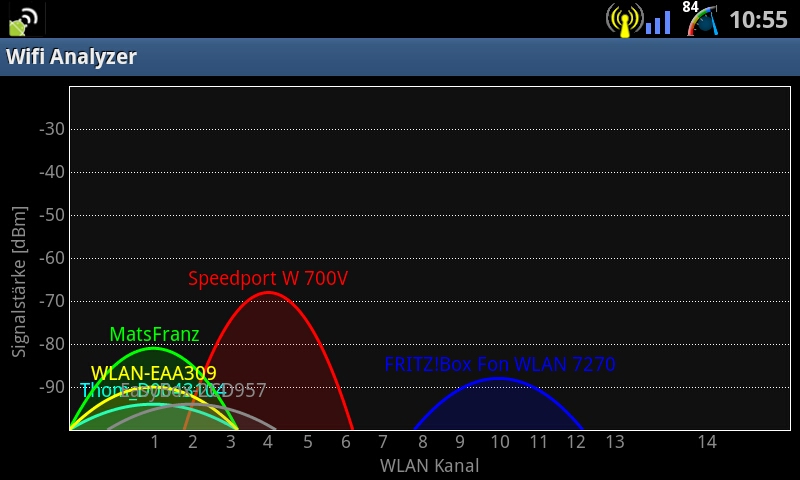The height and width of the screenshot is (480, 800).
Task: Tap channel 14 on the axis
Action: tap(707, 442)
